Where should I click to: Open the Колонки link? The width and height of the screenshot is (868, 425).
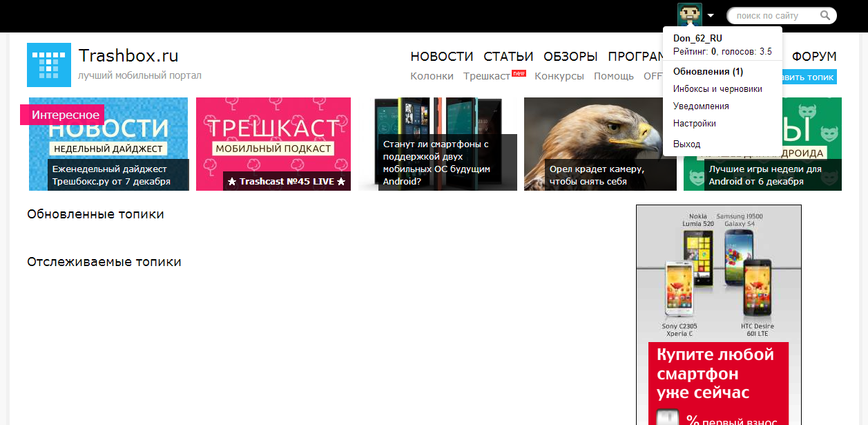click(x=432, y=76)
